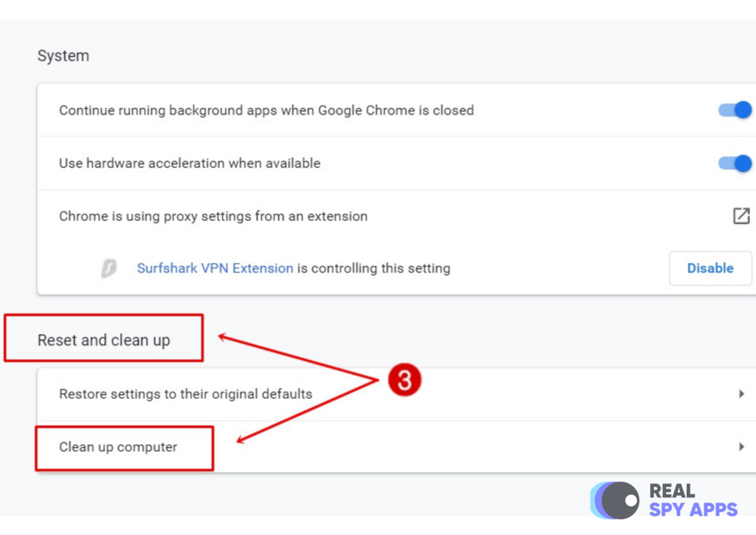The image size is (756, 535).
Task: Select Restore settings to original defaults text
Action: pyautogui.click(x=185, y=394)
